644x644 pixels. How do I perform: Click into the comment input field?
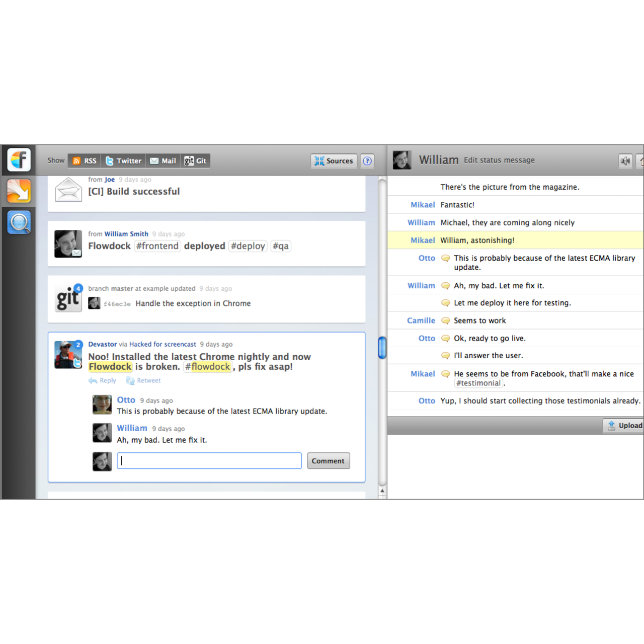(x=209, y=460)
